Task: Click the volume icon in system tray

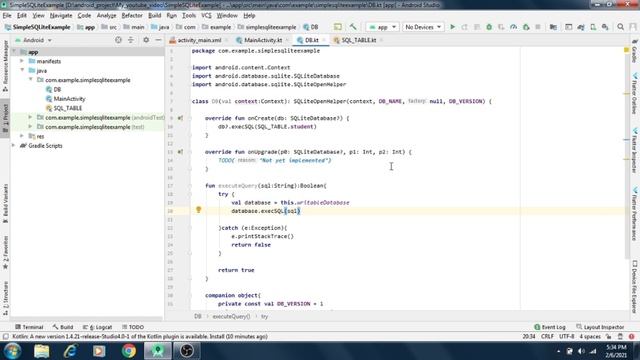Action: coord(581,351)
